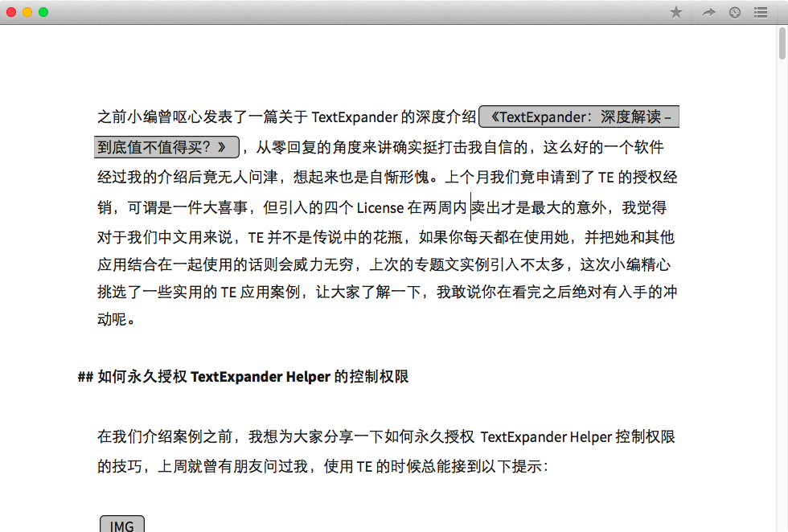The image size is (788, 532).
Task: Click the word License in the paragraph
Action: [380, 207]
